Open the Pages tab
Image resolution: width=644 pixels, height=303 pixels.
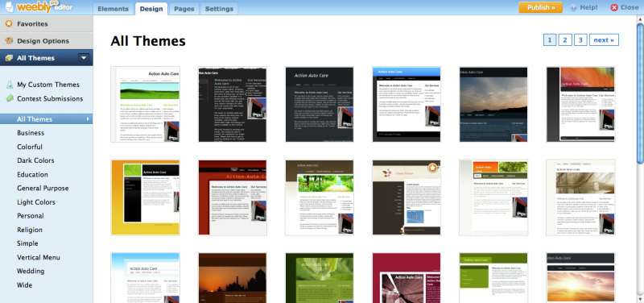click(x=184, y=9)
